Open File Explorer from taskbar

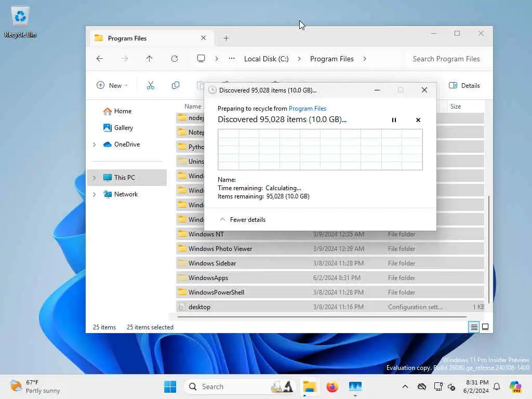pyautogui.click(x=310, y=387)
